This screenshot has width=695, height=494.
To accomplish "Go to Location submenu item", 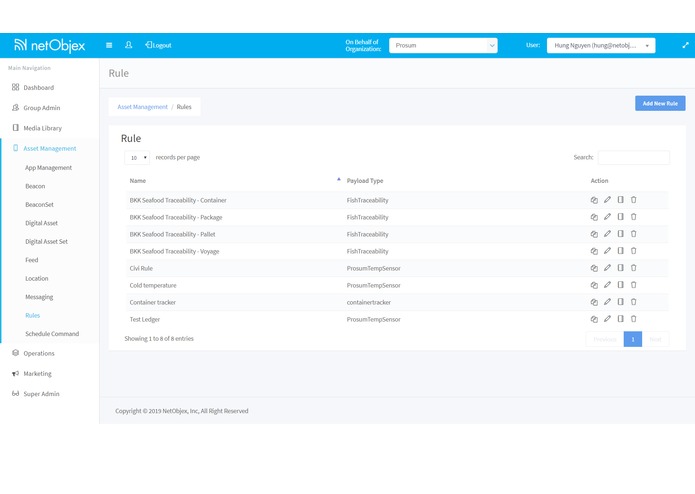I will [37, 279].
